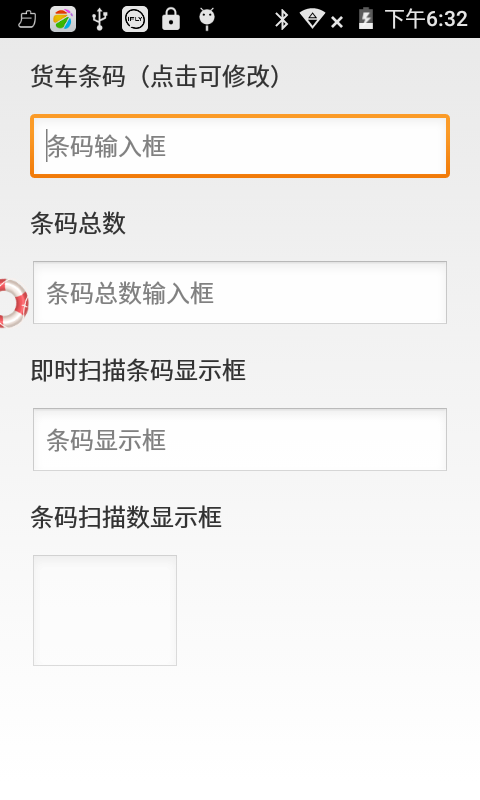480x800 pixels.
Task: Open the iFLY input method notification icon
Action: click(x=135, y=19)
